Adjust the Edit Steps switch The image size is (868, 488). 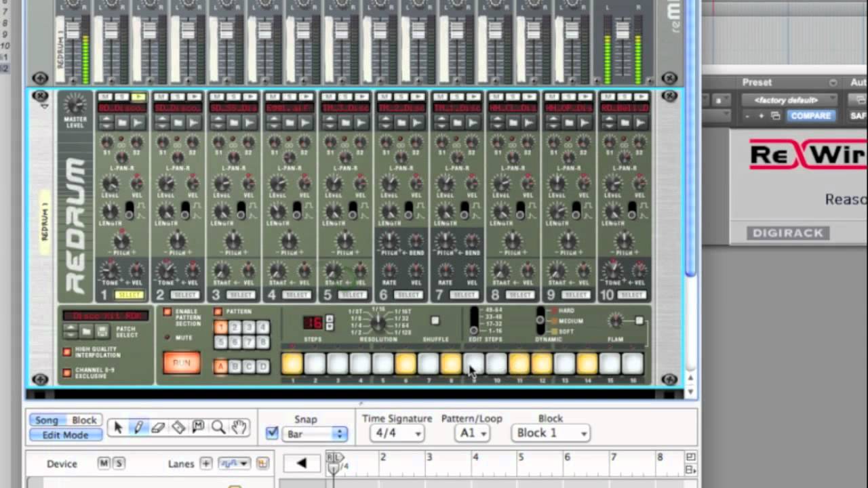coord(474,321)
